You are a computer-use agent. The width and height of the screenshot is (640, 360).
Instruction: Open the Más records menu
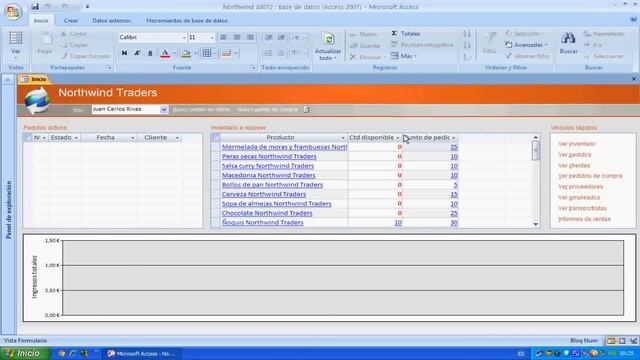[404, 56]
